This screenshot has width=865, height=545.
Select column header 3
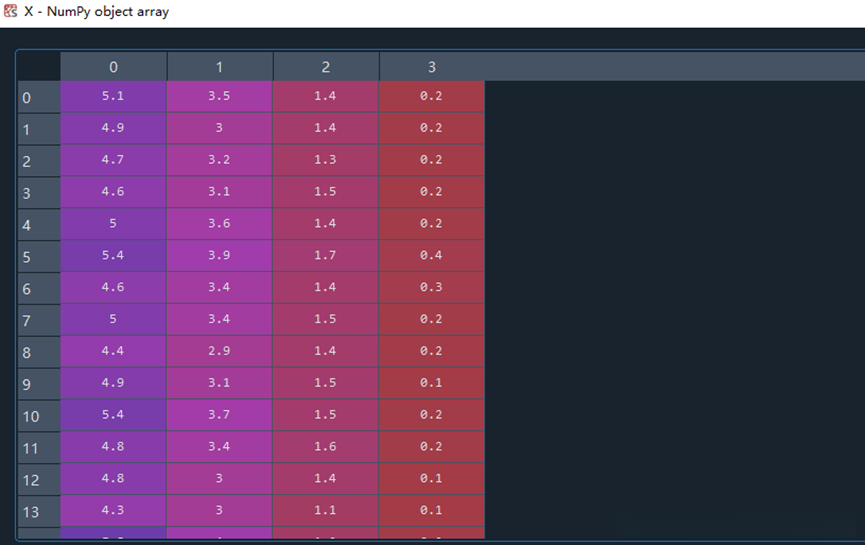coord(432,67)
